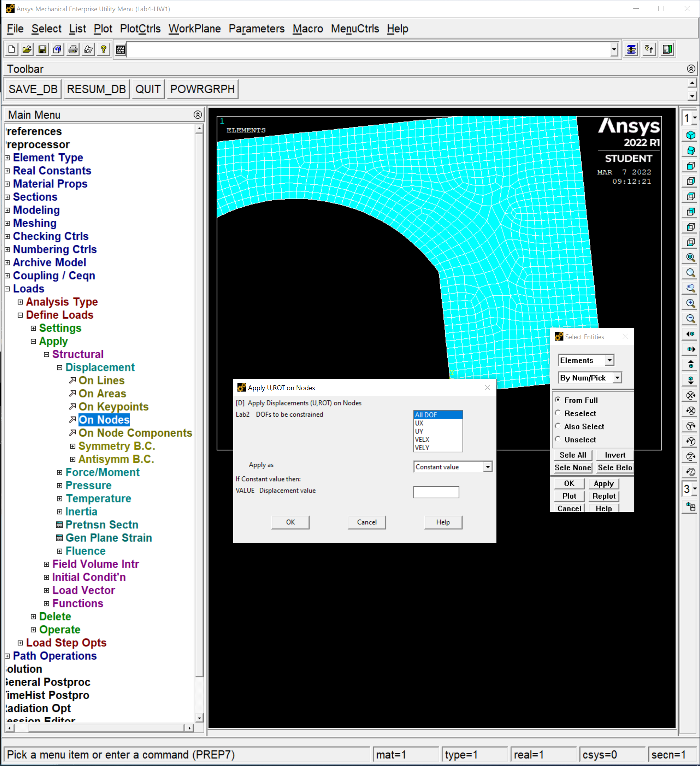Select the Reselect radio button
The height and width of the screenshot is (766, 700).
click(x=558, y=413)
